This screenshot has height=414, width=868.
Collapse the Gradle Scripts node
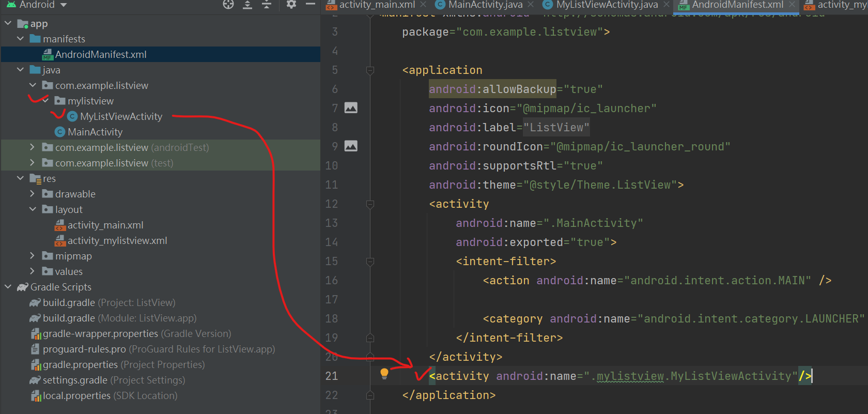click(x=8, y=287)
